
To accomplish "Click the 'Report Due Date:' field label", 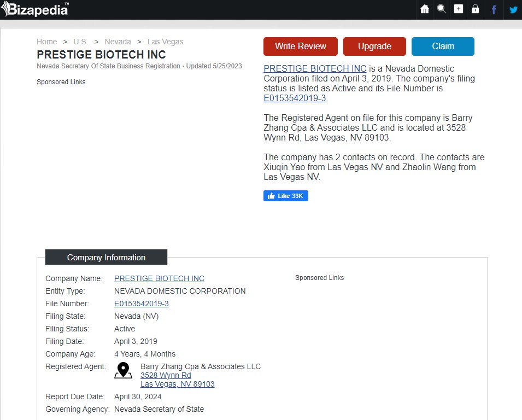I will [x=75, y=396].
